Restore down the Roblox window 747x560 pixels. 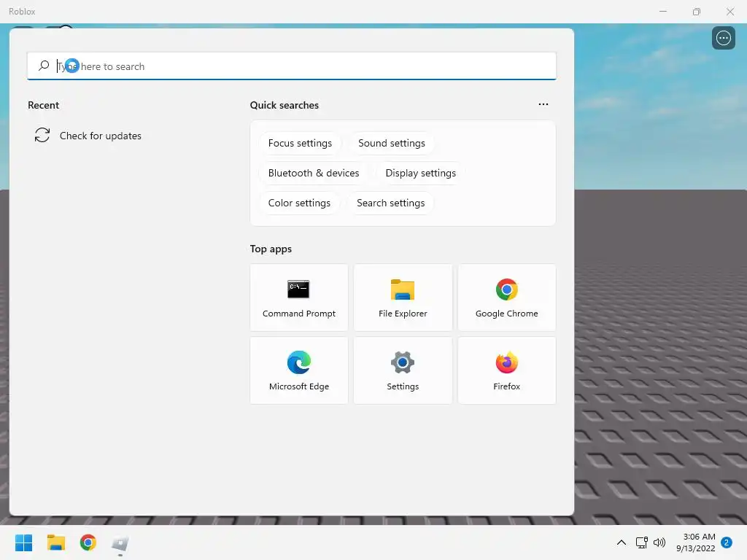tap(697, 12)
